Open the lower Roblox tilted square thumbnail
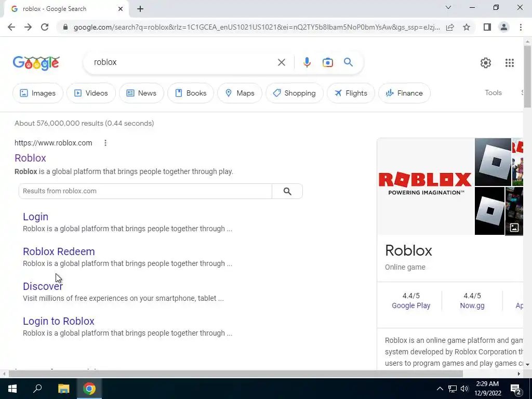Viewport: 532px width, 399px height. click(489, 211)
